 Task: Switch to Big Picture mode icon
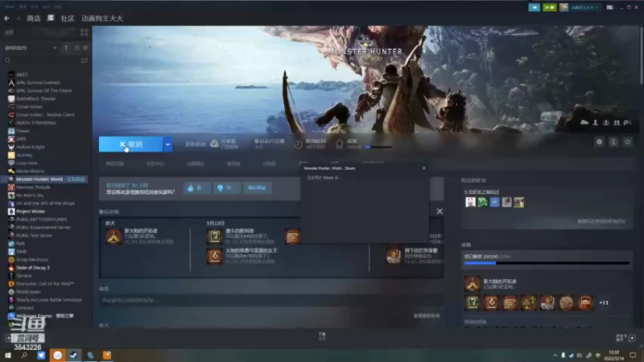[610, 7]
